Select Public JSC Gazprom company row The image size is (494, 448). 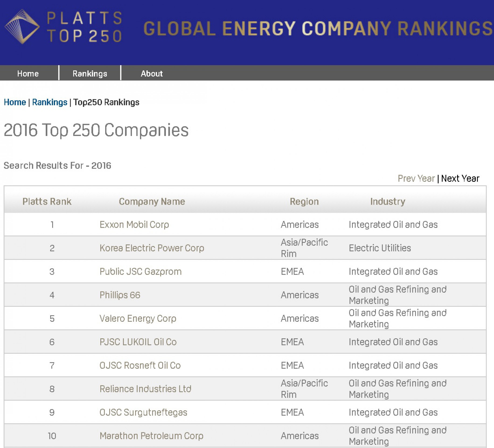coord(140,272)
